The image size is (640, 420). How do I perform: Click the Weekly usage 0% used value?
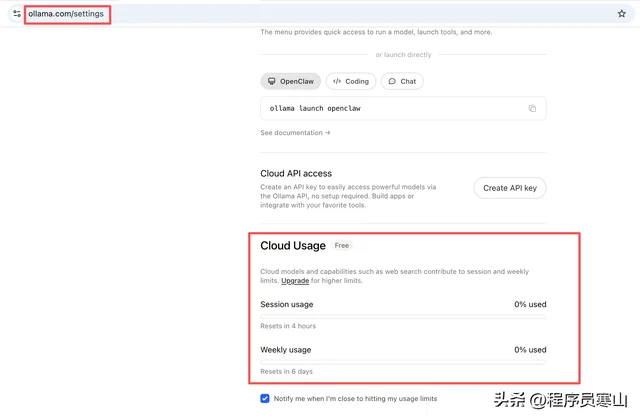(x=530, y=350)
